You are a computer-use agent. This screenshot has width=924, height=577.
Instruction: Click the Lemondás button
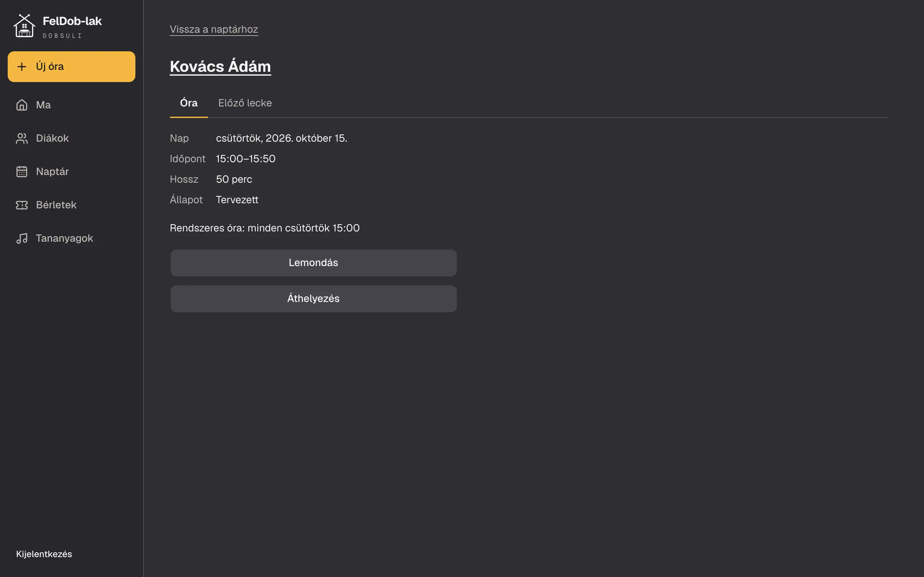point(313,263)
